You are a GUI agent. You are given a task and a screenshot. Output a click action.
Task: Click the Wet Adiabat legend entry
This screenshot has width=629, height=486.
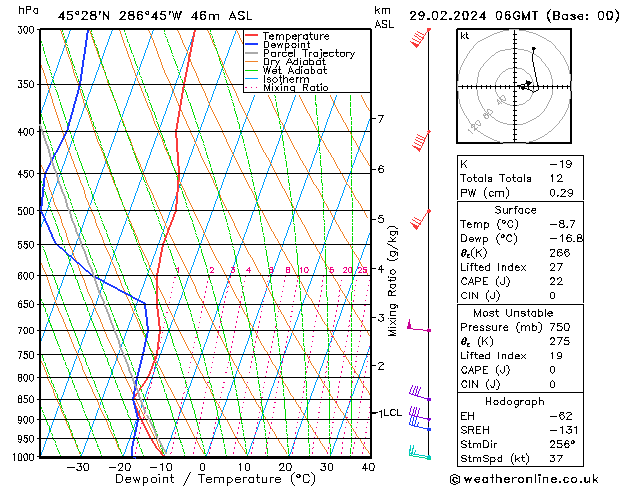pyautogui.click(x=295, y=70)
